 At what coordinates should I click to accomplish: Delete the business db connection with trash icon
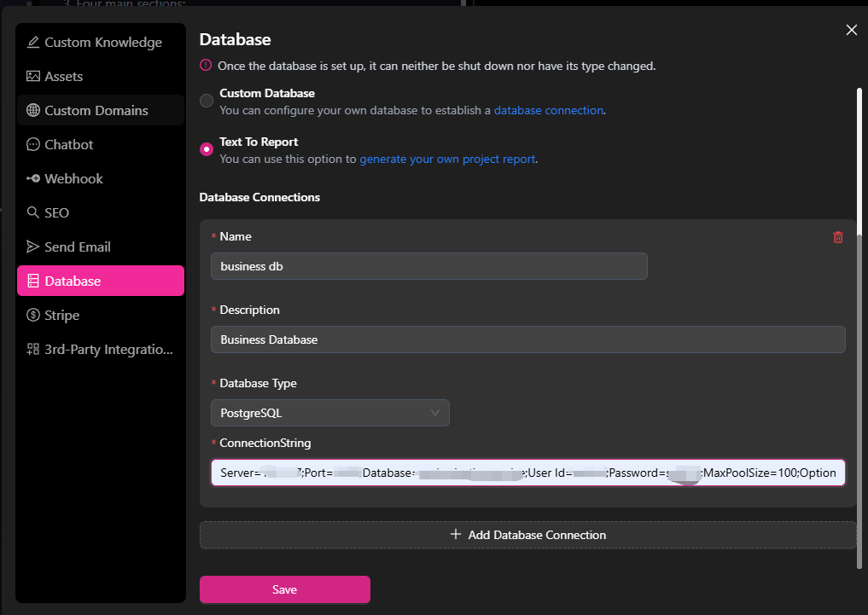[x=838, y=237]
